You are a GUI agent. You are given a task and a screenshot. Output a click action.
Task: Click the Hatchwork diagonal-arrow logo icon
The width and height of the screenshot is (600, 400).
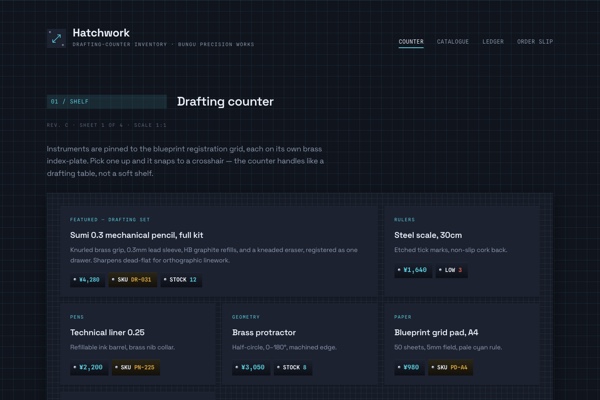[x=56, y=38]
